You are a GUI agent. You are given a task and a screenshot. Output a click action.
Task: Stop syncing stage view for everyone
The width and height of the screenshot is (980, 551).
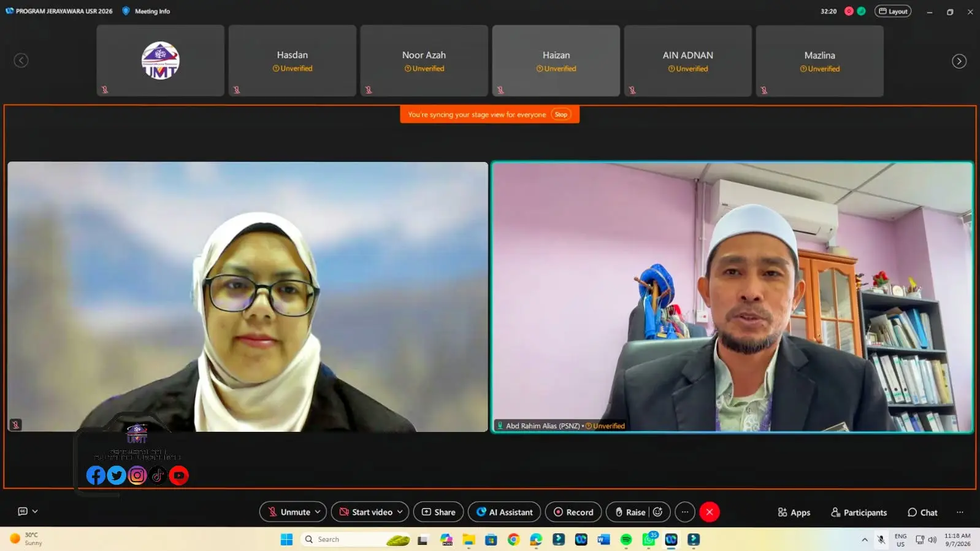tap(561, 115)
